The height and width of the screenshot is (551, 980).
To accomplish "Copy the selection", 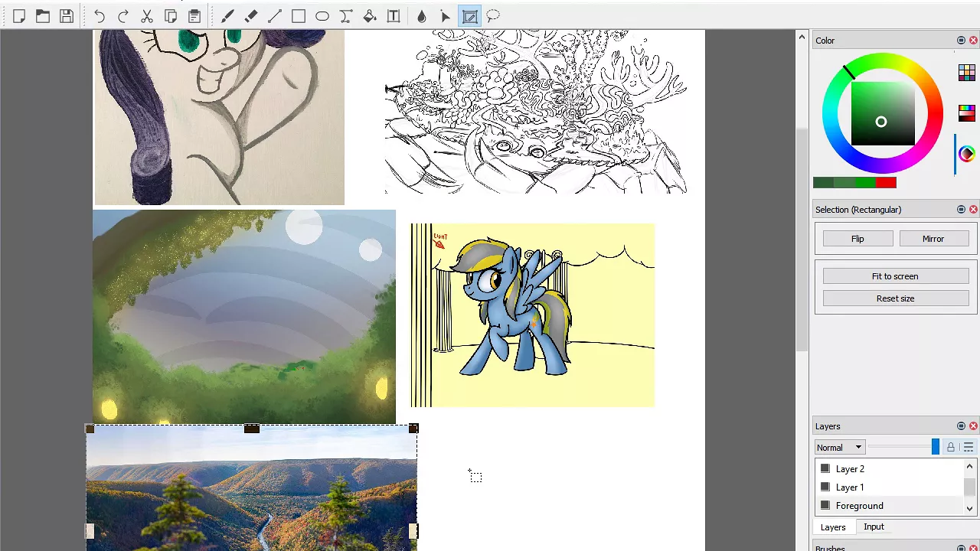I will 171,16.
